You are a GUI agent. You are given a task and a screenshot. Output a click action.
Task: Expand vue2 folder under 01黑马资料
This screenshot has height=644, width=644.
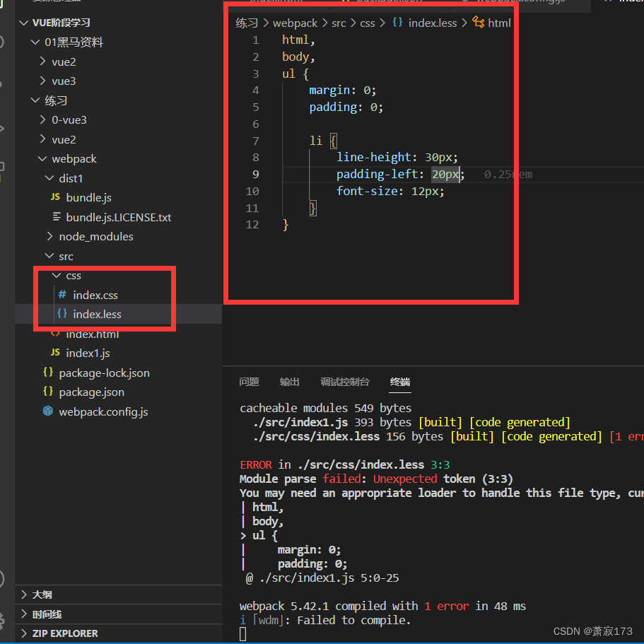click(x=42, y=62)
